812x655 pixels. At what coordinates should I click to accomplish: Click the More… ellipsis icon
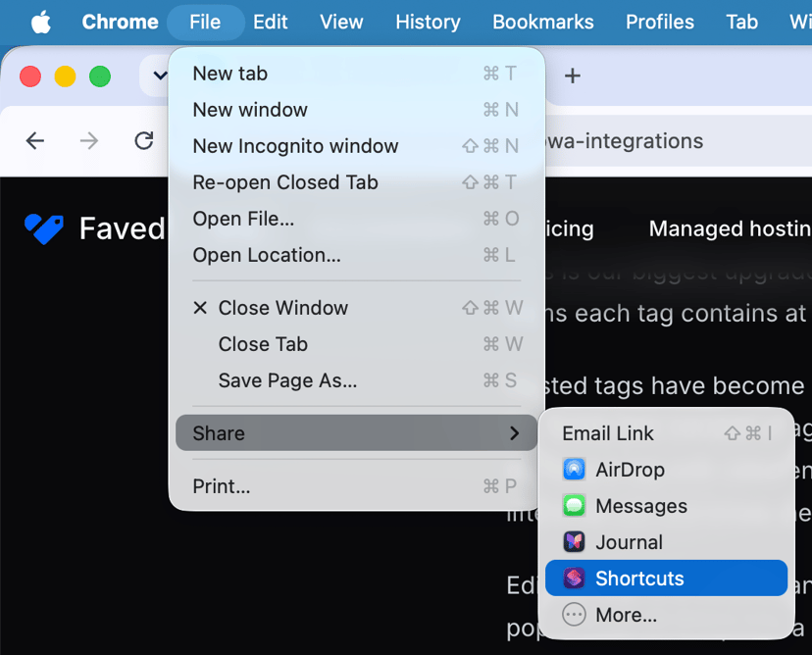574,615
